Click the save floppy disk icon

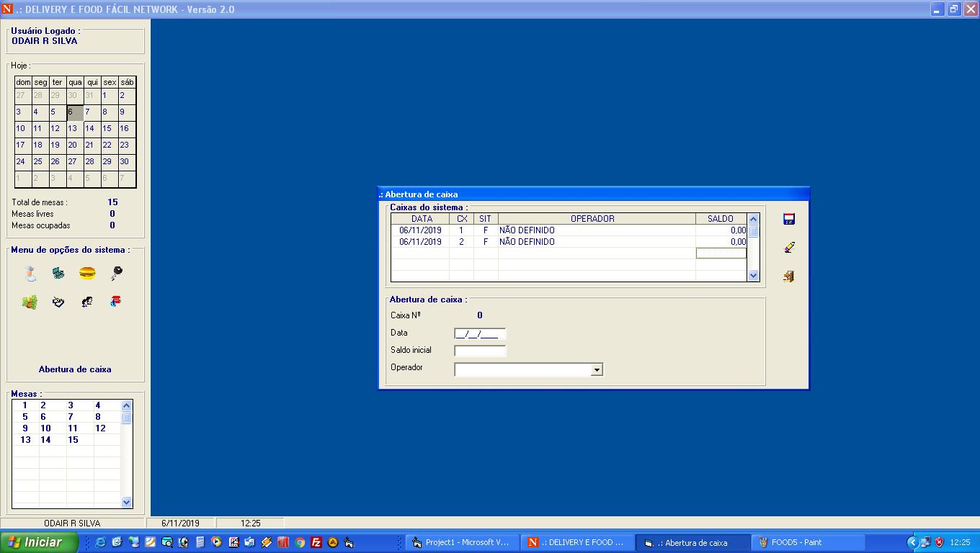click(x=788, y=220)
